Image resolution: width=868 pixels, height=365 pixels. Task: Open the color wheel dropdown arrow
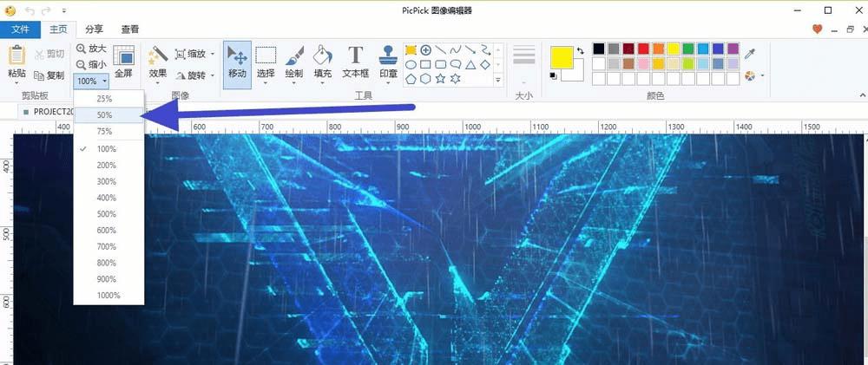coord(763,75)
